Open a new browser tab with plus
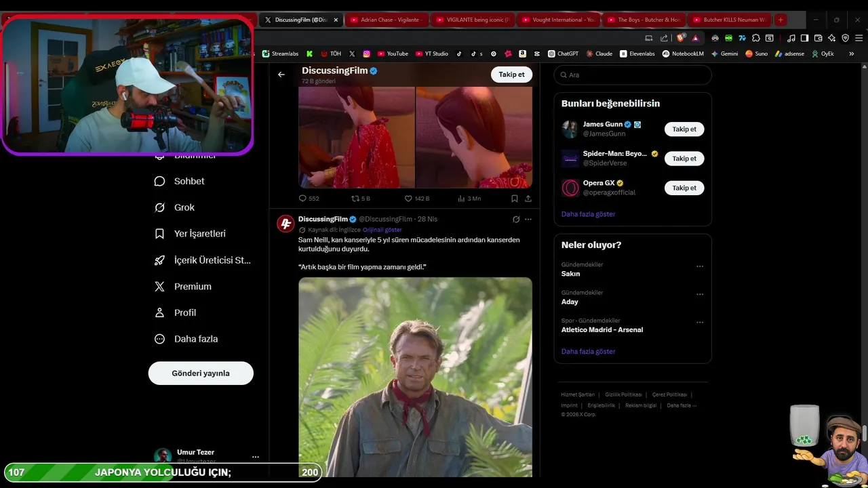Image resolution: width=868 pixels, height=488 pixels. (x=781, y=20)
